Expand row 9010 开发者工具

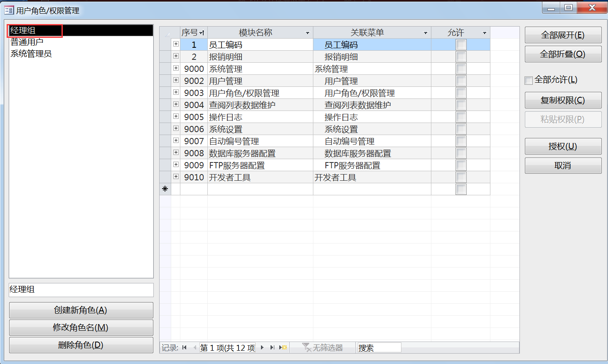click(x=176, y=177)
